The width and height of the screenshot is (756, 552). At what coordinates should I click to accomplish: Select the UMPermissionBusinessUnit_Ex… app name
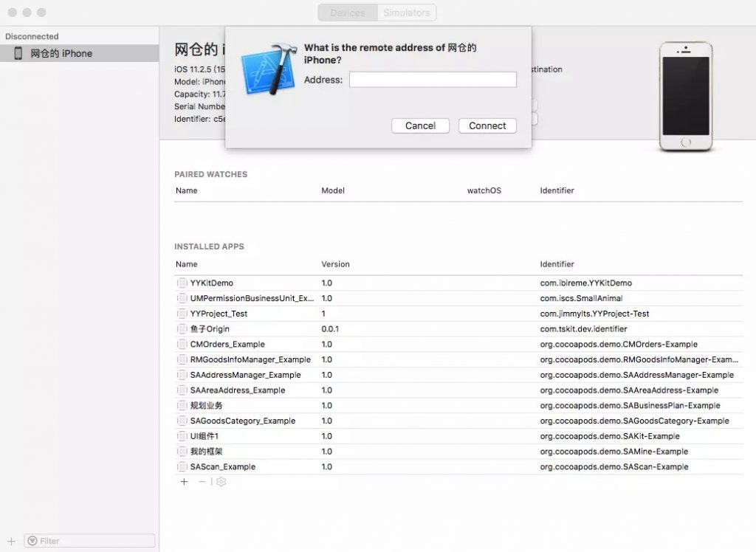[x=252, y=298]
